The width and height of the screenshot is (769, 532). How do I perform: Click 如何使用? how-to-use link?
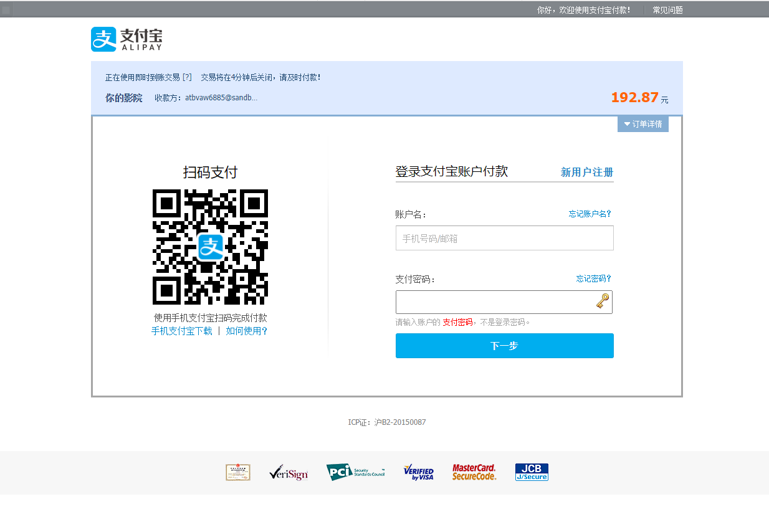[247, 331]
